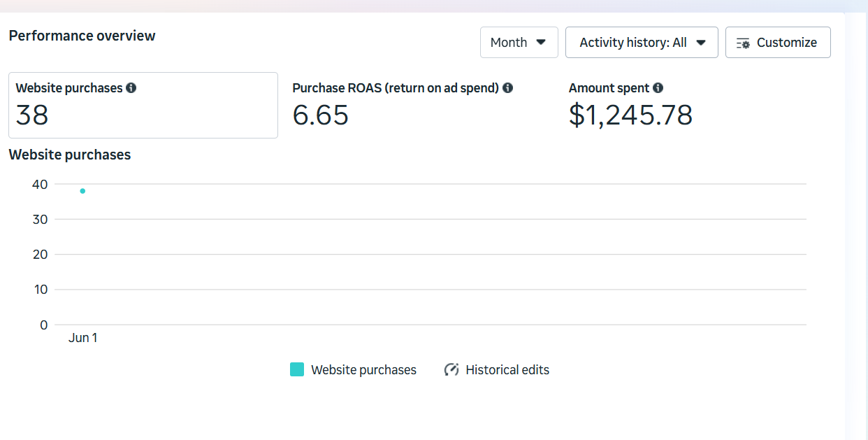This screenshot has width=868, height=440.
Task: Click the 6.65 ROAS value
Action: pyautogui.click(x=320, y=115)
